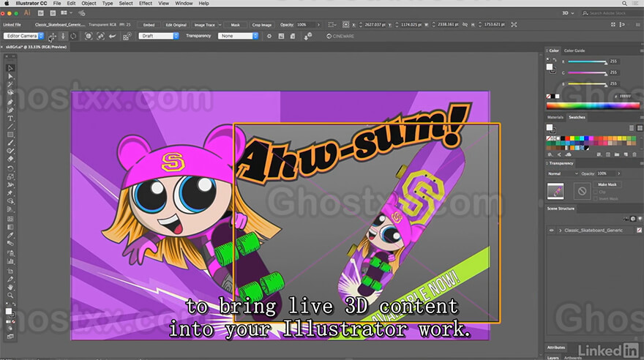Click the Mask button
This screenshot has height=360, width=644.
tap(235, 25)
